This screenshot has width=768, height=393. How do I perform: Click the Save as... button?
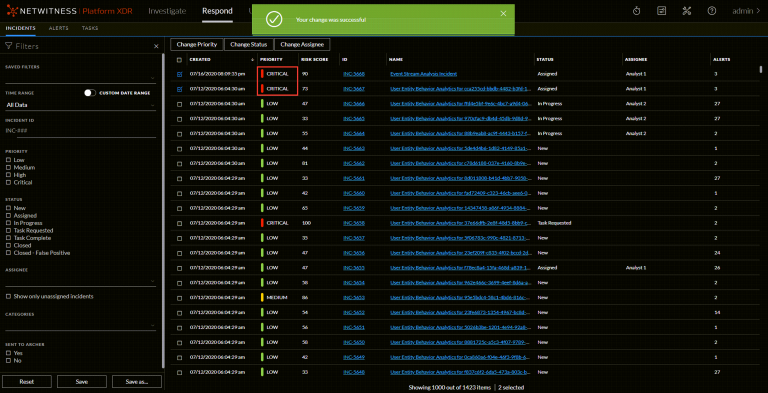(137, 382)
